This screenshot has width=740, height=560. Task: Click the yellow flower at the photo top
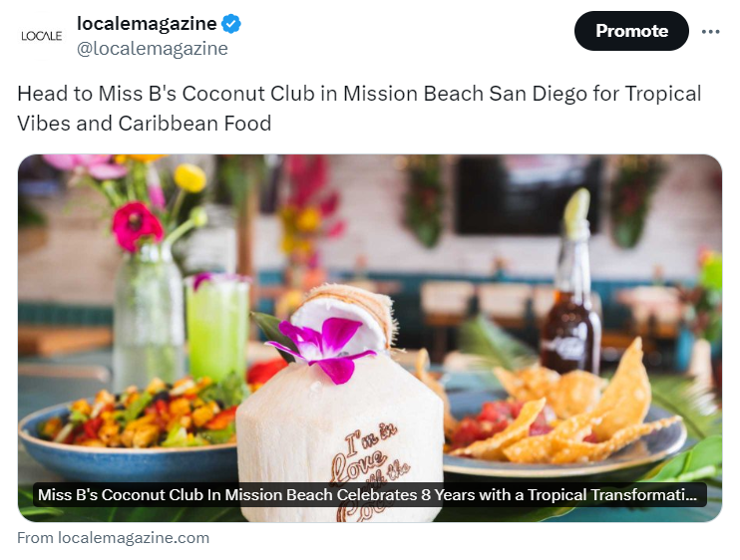pyautogui.click(x=189, y=178)
